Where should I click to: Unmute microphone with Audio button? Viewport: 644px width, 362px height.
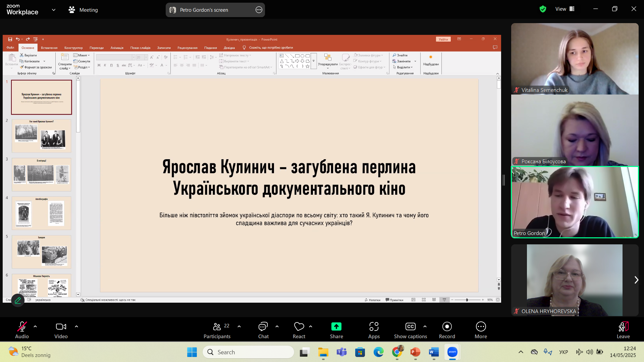pyautogui.click(x=22, y=330)
